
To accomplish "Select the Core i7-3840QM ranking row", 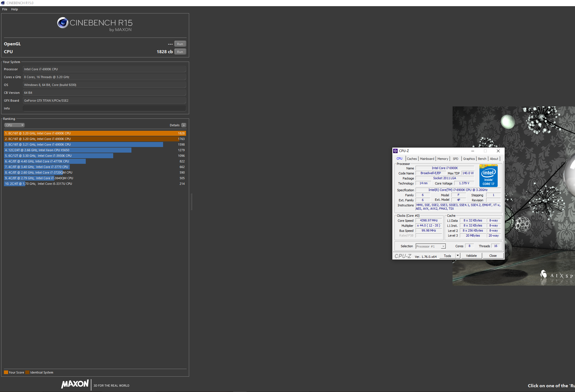I will click(95, 178).
